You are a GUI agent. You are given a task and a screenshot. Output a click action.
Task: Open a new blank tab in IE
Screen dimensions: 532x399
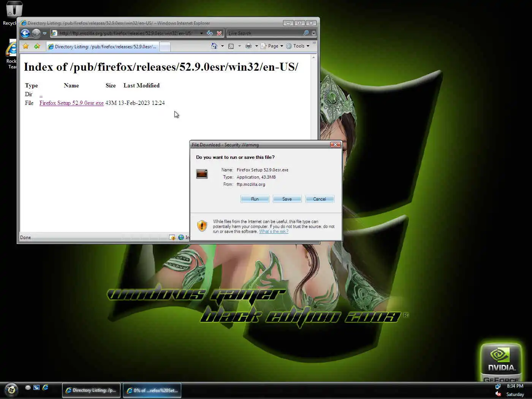165,47
